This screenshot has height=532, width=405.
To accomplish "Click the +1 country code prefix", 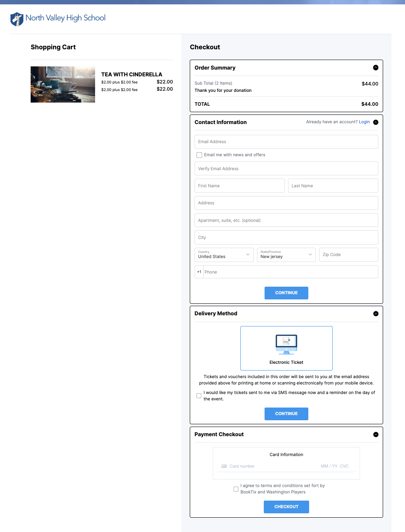I will click(199, 272).
